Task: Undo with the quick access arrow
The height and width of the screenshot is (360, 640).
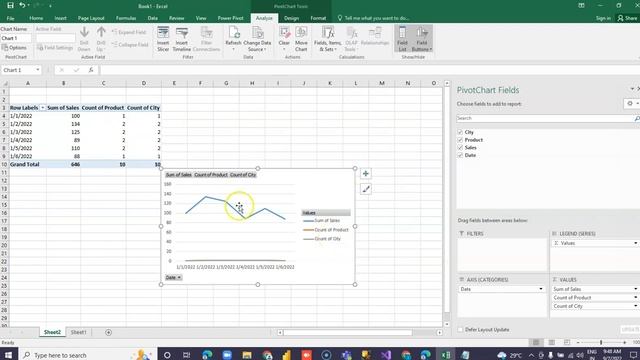Action: (22, 5)
